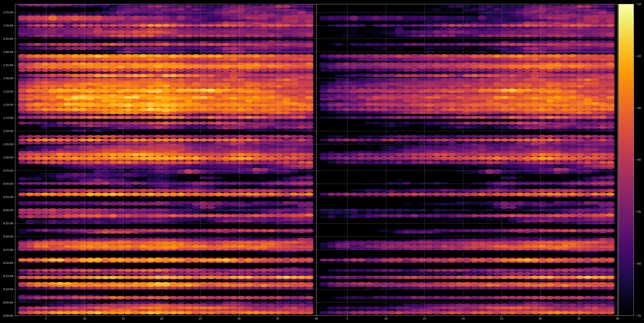
Task: Pick x-axis label 20 under the right plot
Action: point(463,319)
